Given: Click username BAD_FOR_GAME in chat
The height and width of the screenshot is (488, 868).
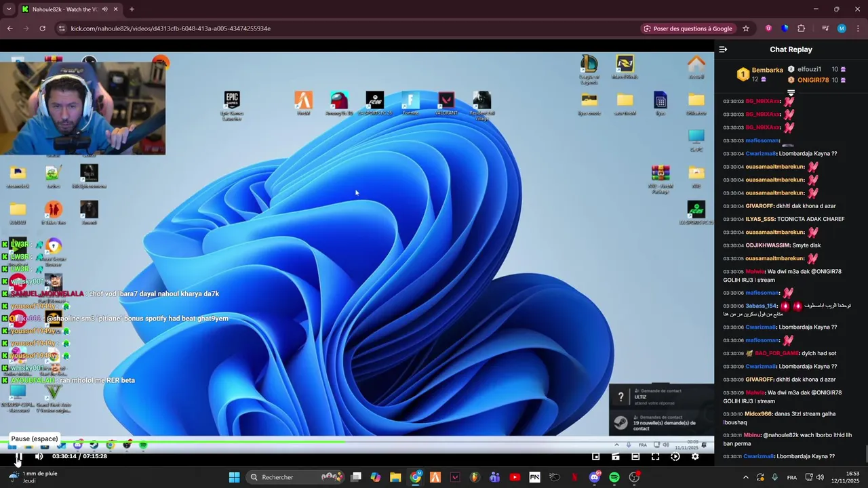Looking at the screenshot, I should coord(776,353).
